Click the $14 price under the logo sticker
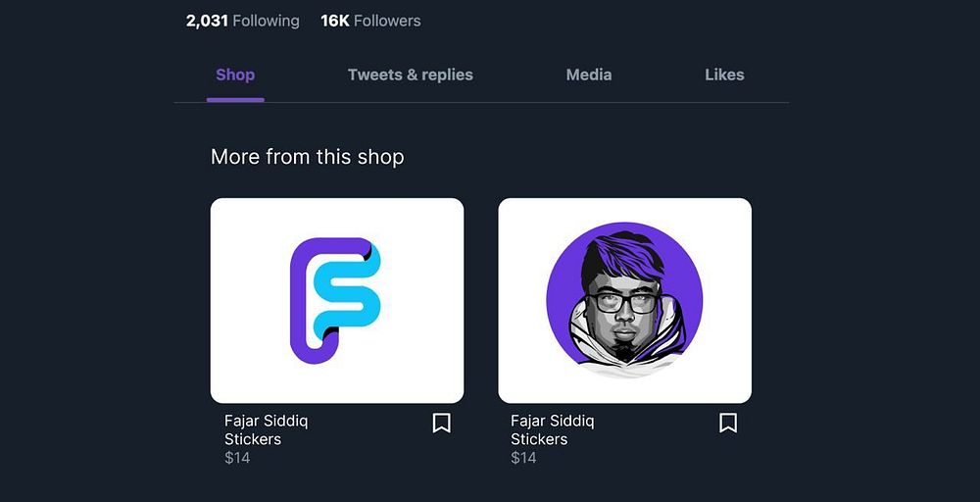The width and height of the screenshot is (980, 502). tap(237, 458)
